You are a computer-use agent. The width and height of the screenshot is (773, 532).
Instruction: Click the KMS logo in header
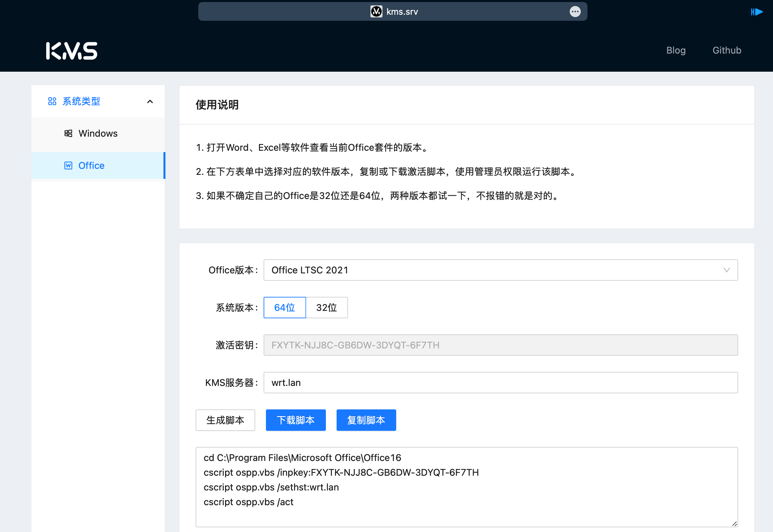pos(72,51)
